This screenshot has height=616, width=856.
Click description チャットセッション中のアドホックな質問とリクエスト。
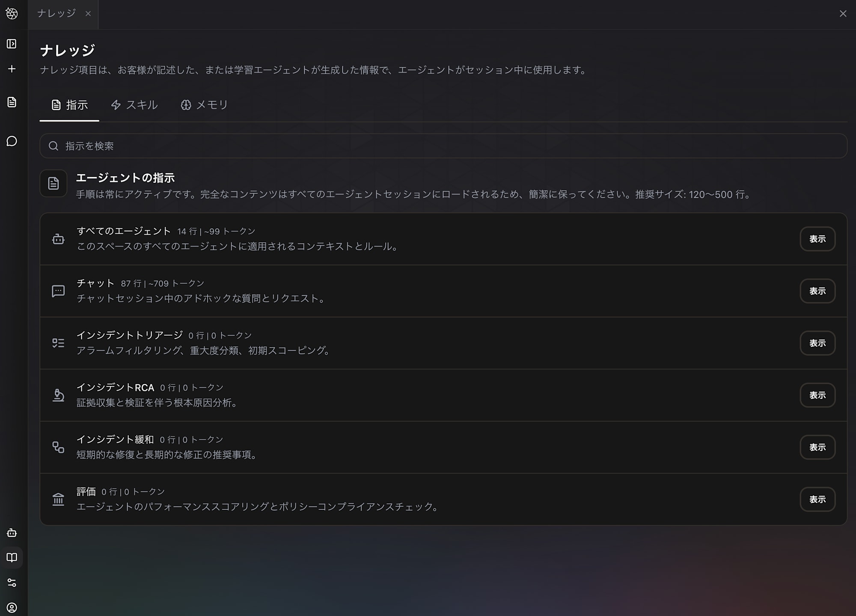point(202,298)
